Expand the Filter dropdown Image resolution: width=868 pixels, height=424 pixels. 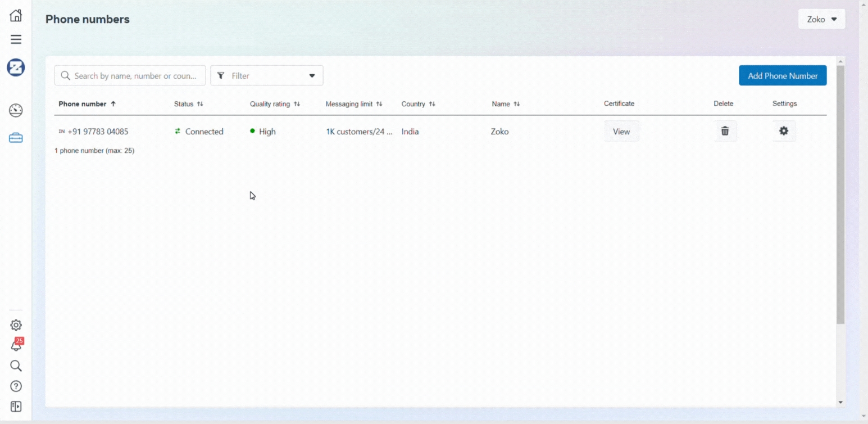pyautogui.click(x=266, y=75)
